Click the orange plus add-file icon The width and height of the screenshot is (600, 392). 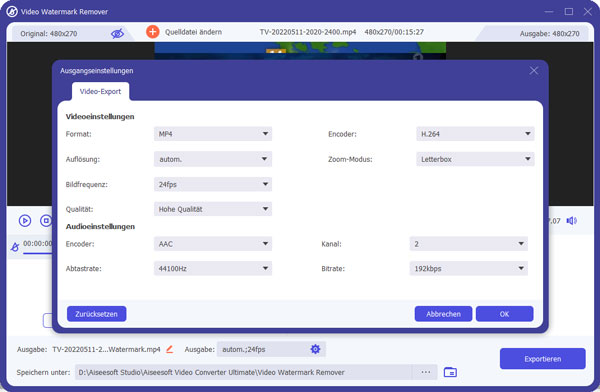(x=153, y=32)
